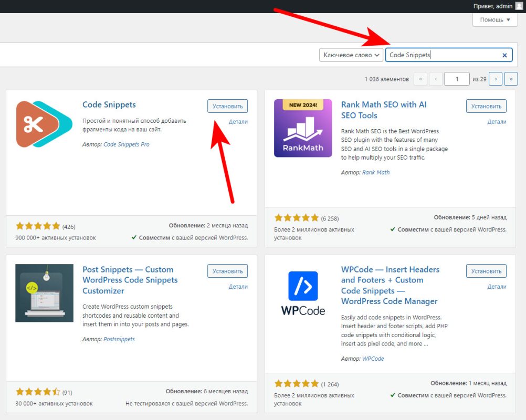Click the (91) review count

[x=67, y=393]
